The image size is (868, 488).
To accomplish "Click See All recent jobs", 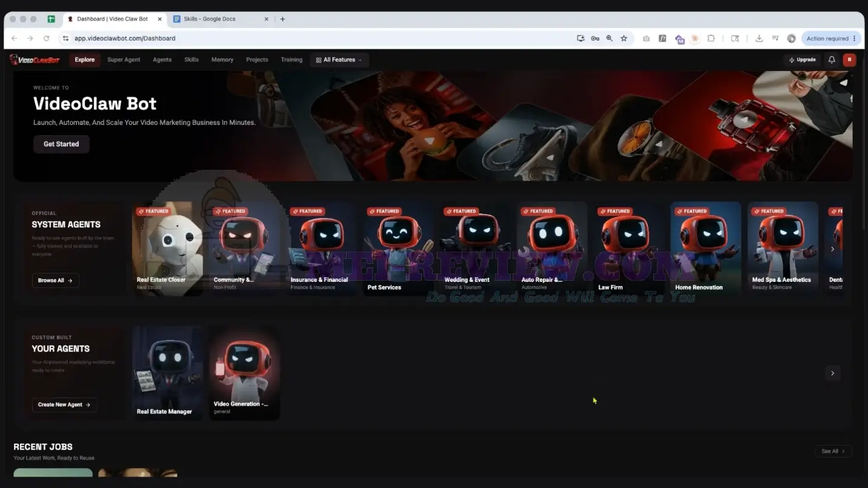I will (833, 451).
